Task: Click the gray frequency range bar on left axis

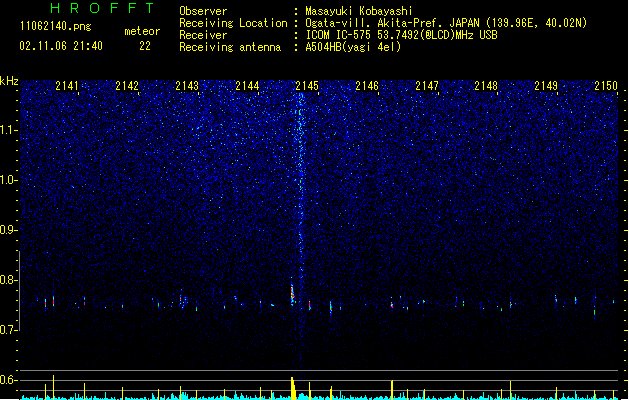Action: [x=19, y=290]
